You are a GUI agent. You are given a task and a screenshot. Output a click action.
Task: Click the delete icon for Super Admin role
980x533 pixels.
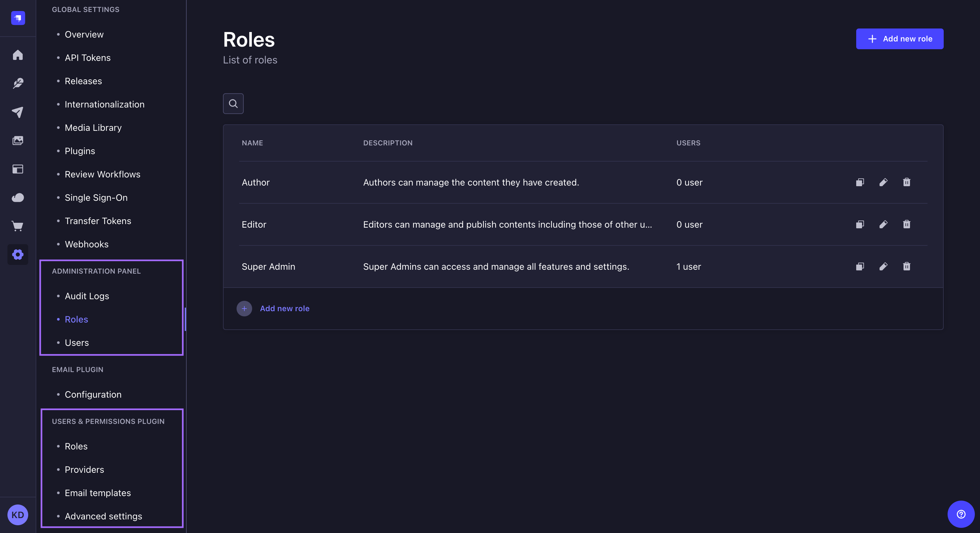[906, 266]
